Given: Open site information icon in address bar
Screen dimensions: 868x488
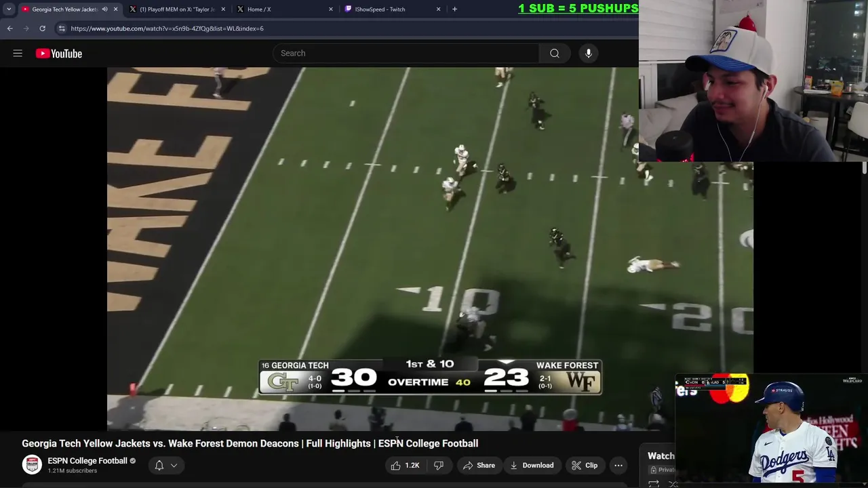Looking at the screenshot, I should [62, 28].
